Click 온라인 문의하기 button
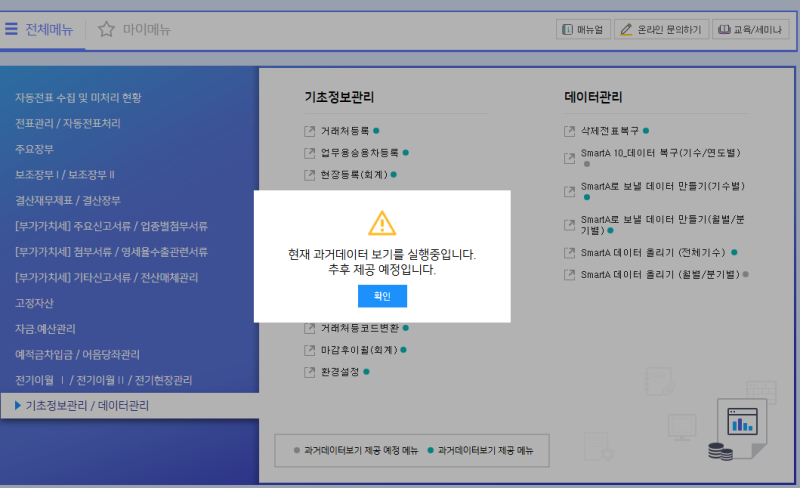800x488 pixels. pos(661,30)
